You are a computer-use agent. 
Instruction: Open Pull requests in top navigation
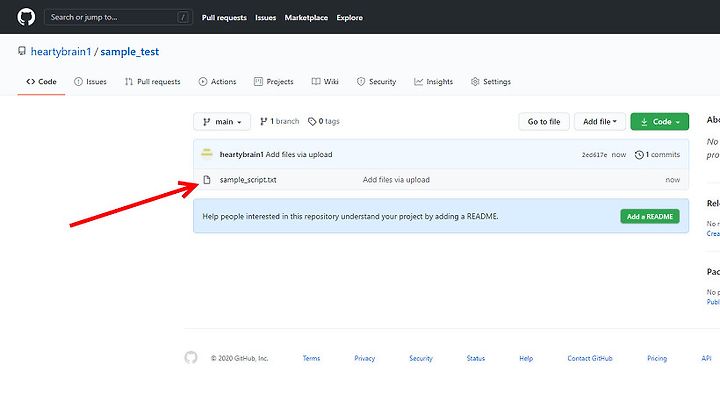224,17
